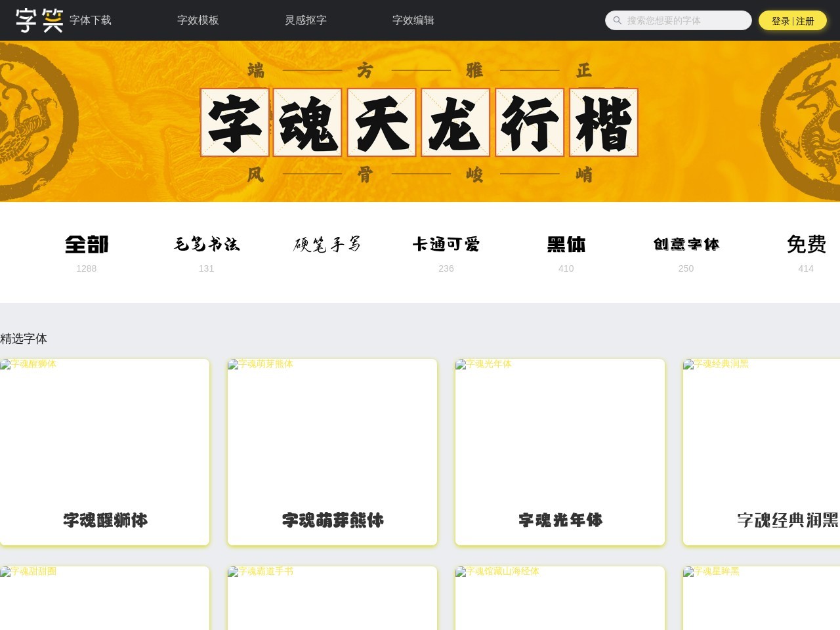The image size is (840, 630).
Task: Click the 250 count under 创意字体
Action: coord(686,268)
